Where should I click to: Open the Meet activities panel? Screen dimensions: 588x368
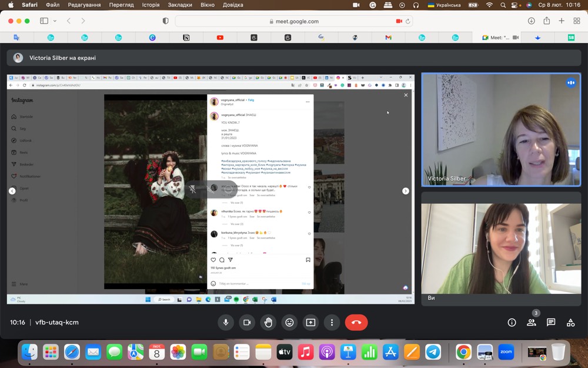coord(570,322)
